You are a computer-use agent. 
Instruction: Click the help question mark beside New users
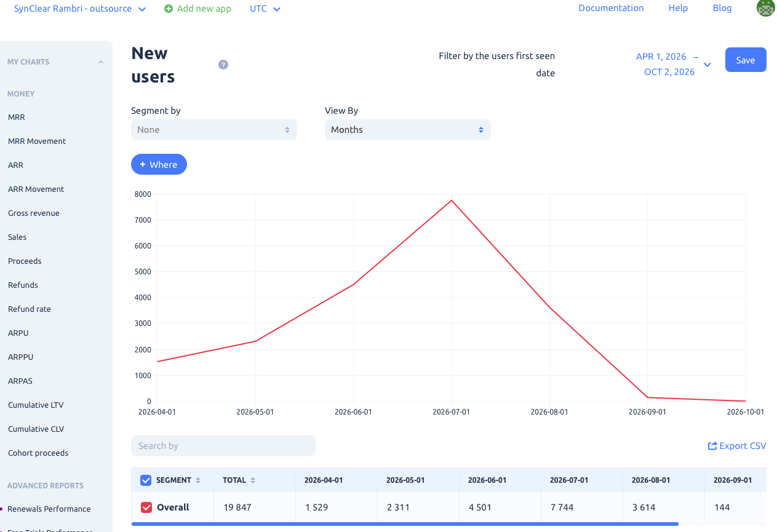click(223, 65)
